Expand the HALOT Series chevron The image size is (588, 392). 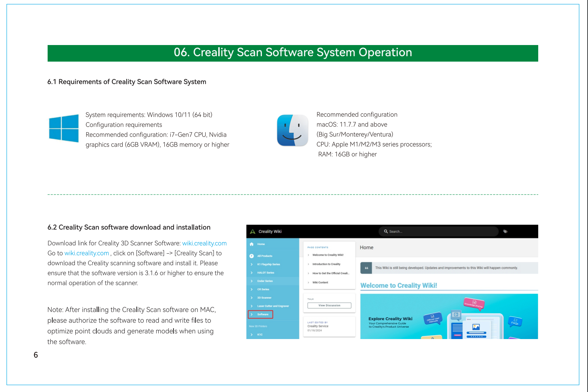pyautogui.click(x=251, y=273)
